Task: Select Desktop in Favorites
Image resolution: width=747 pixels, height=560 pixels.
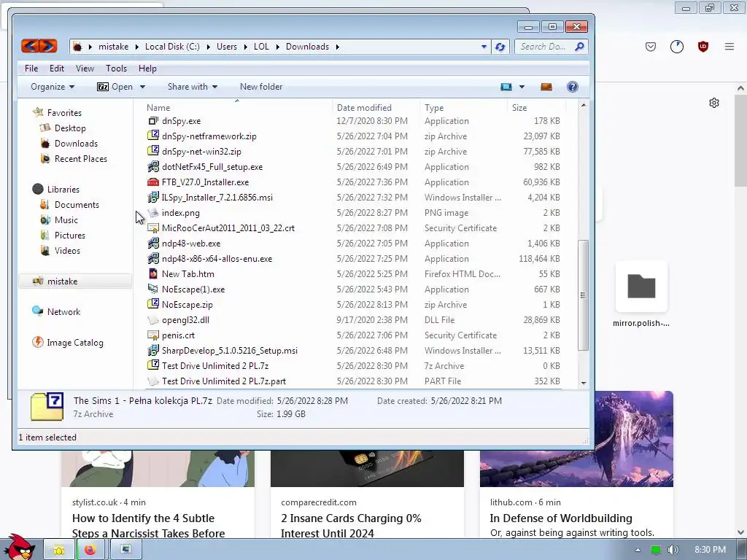Action: click(70, 128)
